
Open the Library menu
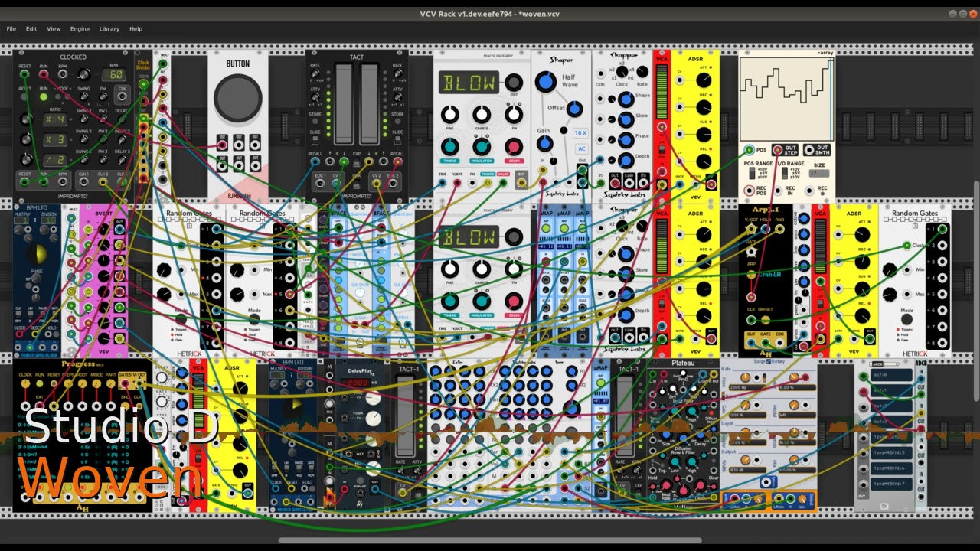coord(109,29)
